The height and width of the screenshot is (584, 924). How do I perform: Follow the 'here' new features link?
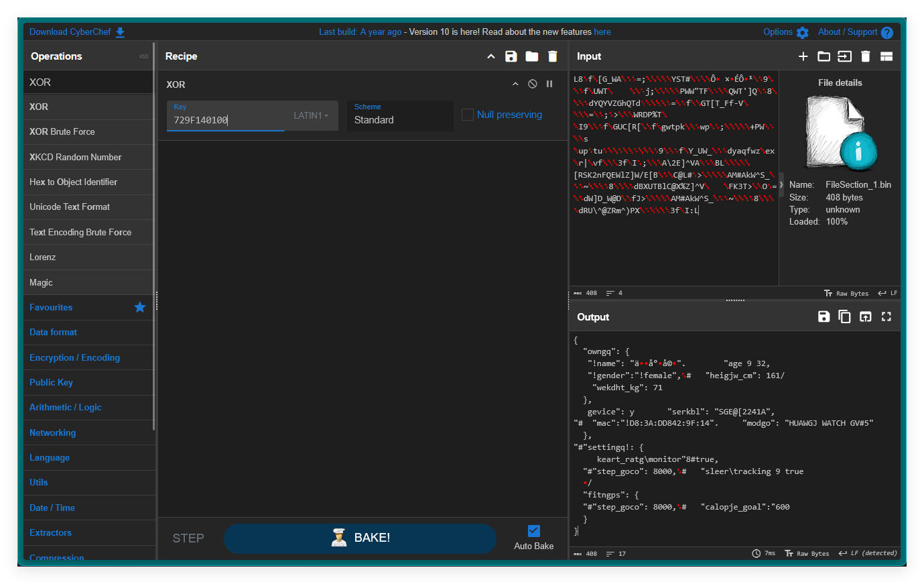point(602,32)
